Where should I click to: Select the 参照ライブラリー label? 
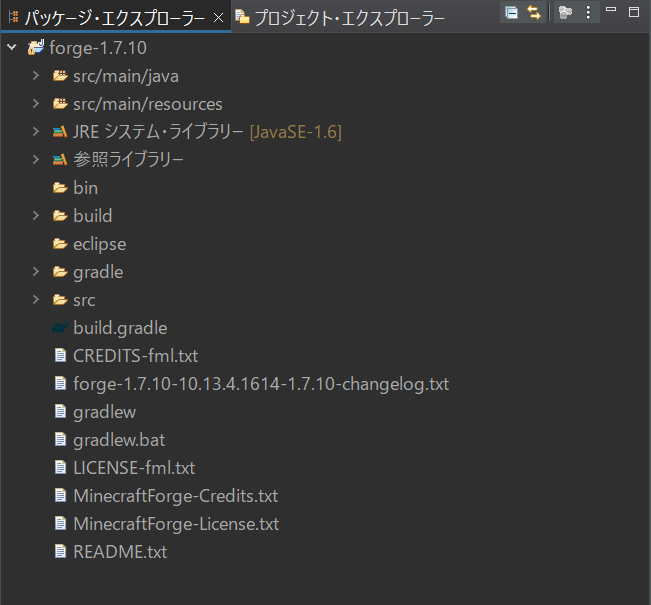pyautogui.click(x=128, y=160)
